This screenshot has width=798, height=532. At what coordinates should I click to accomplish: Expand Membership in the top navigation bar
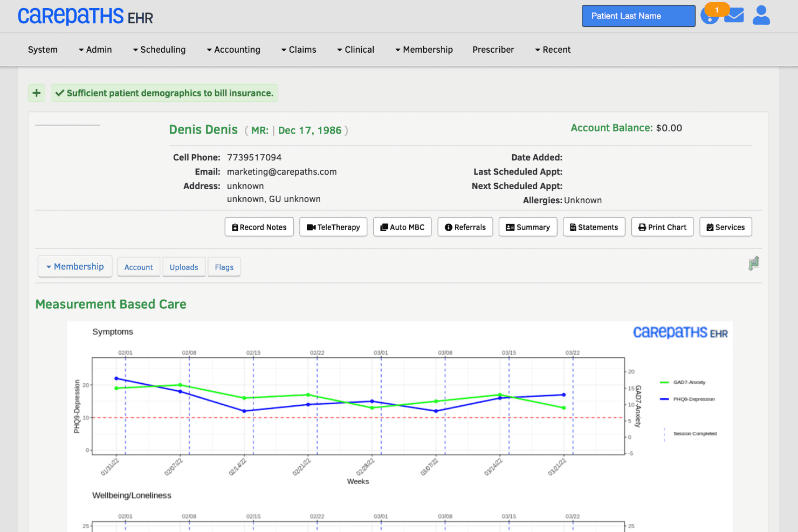coord(424,50)
